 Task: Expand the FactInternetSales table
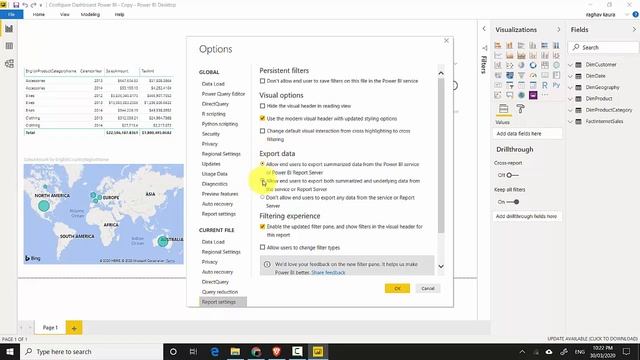coord(571,122)
